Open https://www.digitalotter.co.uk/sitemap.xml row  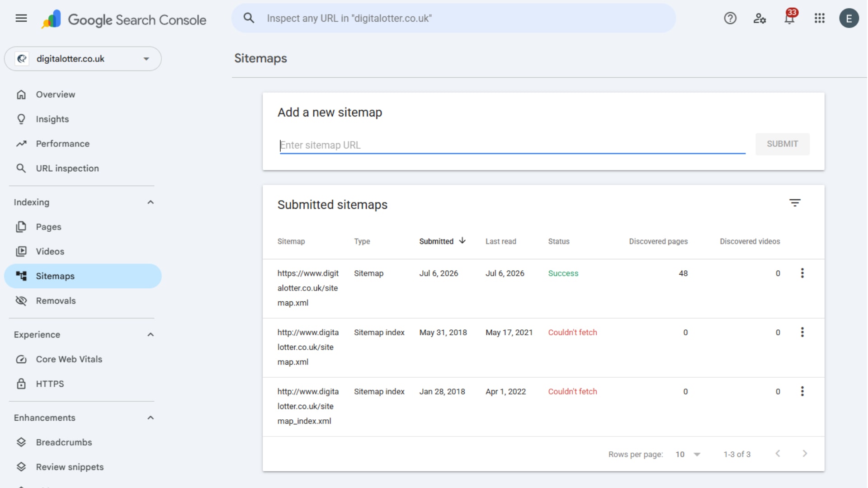543,288
